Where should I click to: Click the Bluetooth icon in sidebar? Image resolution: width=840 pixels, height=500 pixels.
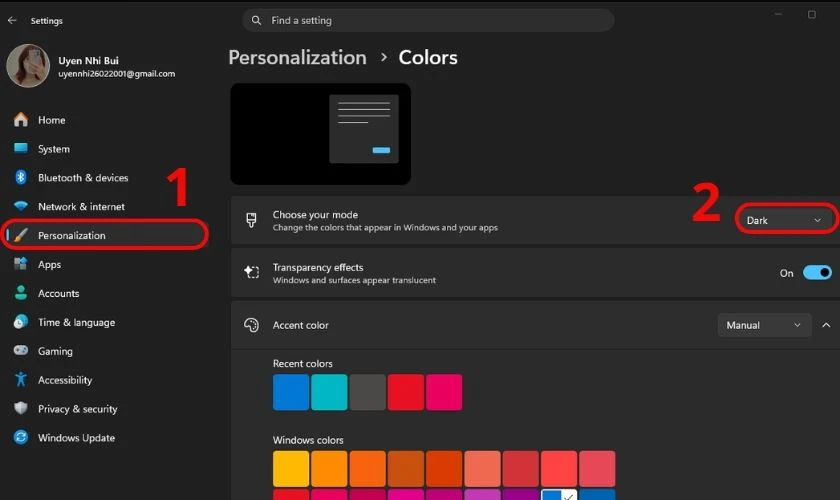[21, 177]
